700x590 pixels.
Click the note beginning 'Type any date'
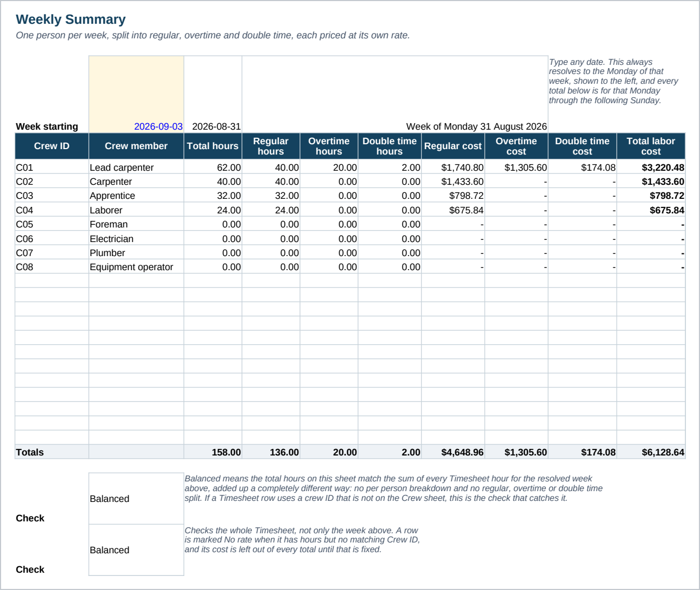[x=614, y=81]
